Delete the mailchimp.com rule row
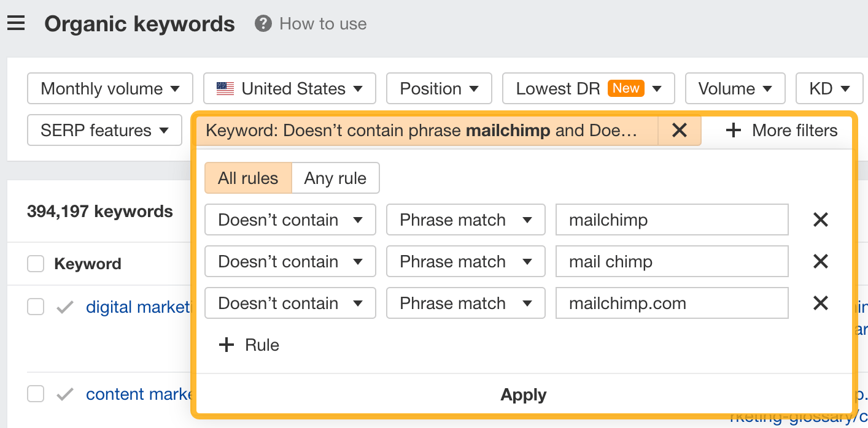The width and height of the screenshot is (868, 428). pos(821,303)
